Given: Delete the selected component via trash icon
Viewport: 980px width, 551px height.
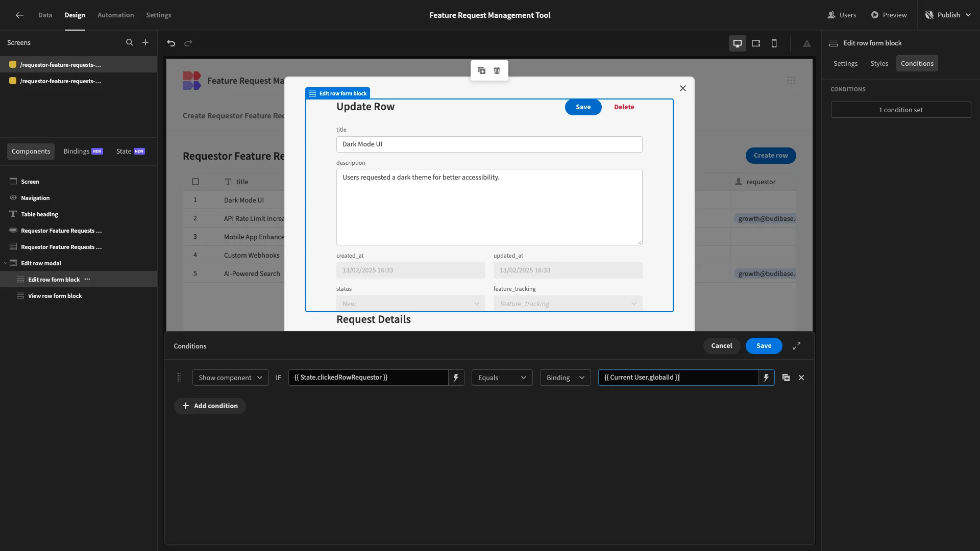Looking at the screenshot, I should point(497,70).
